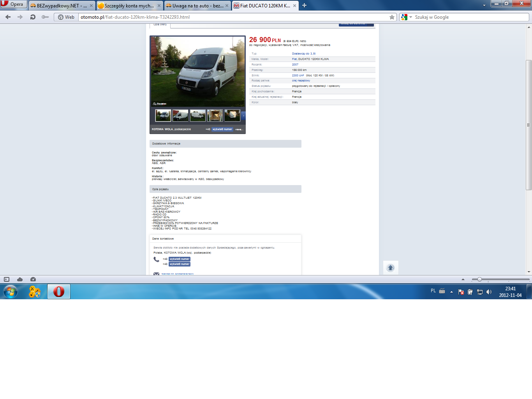Close the BEZwypadkowy.NET tab

point(91,5)
